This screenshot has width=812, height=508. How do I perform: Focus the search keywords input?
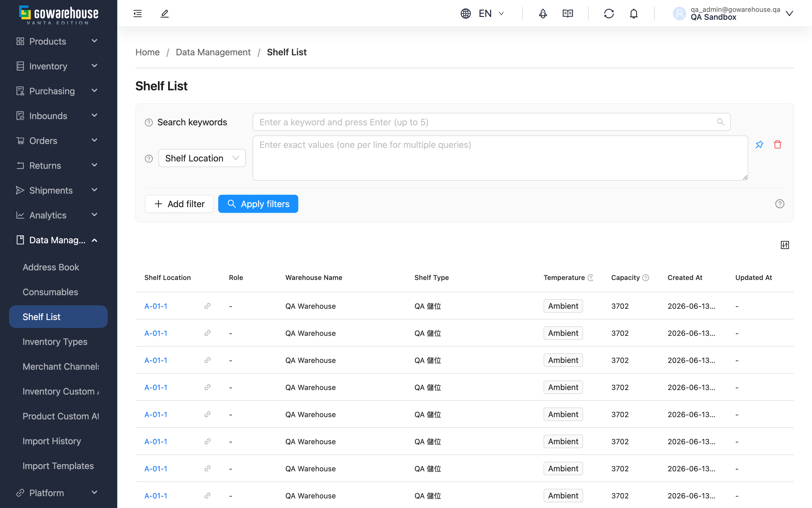pos(491,122)
